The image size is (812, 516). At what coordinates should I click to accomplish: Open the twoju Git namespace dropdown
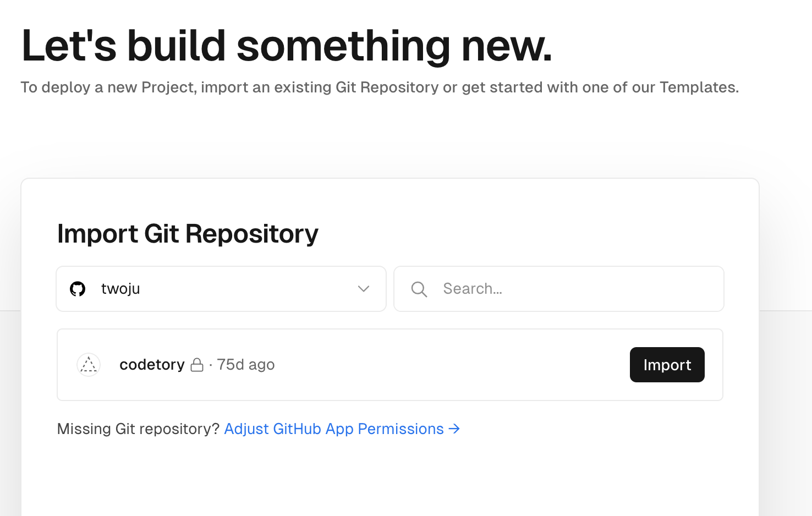[221, 289]
